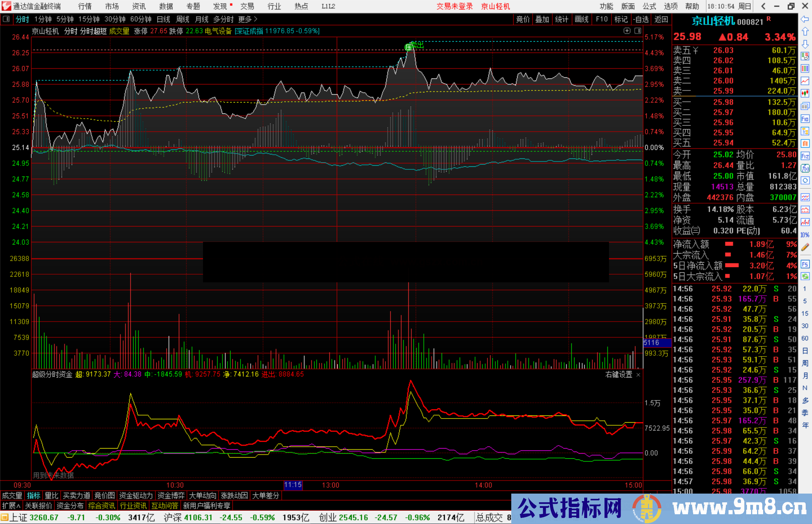Select 日 daily period in right sidebar

coord(804,351)
